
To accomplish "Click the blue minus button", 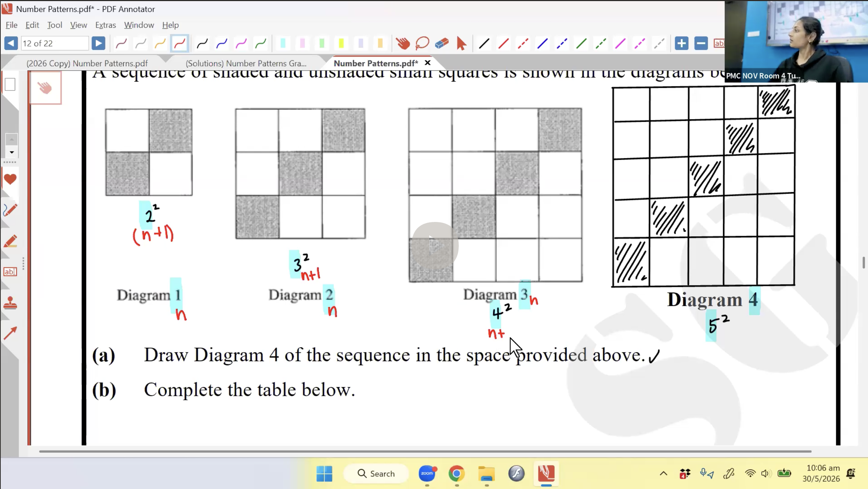I will tap(701, 43).
